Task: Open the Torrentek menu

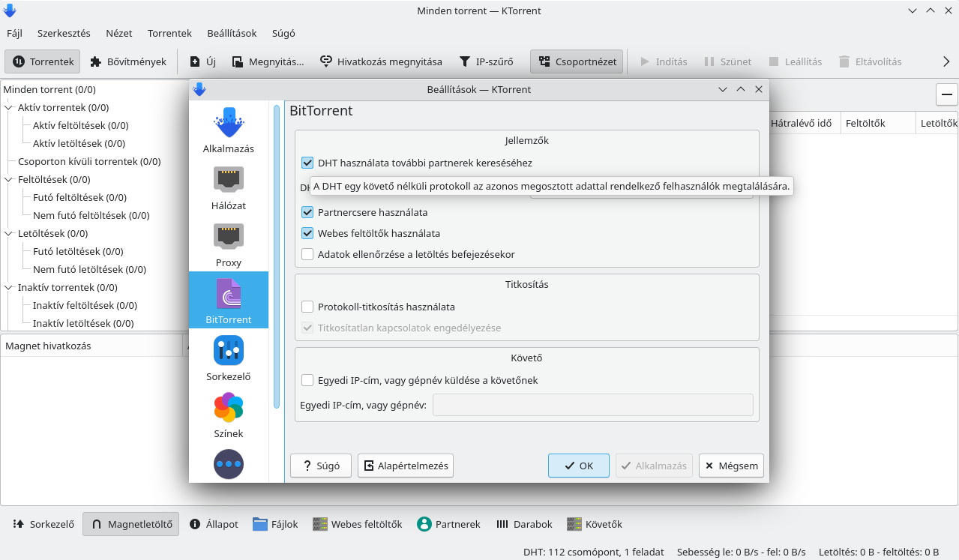Action: pyautogui.click(x=169, y=33)
